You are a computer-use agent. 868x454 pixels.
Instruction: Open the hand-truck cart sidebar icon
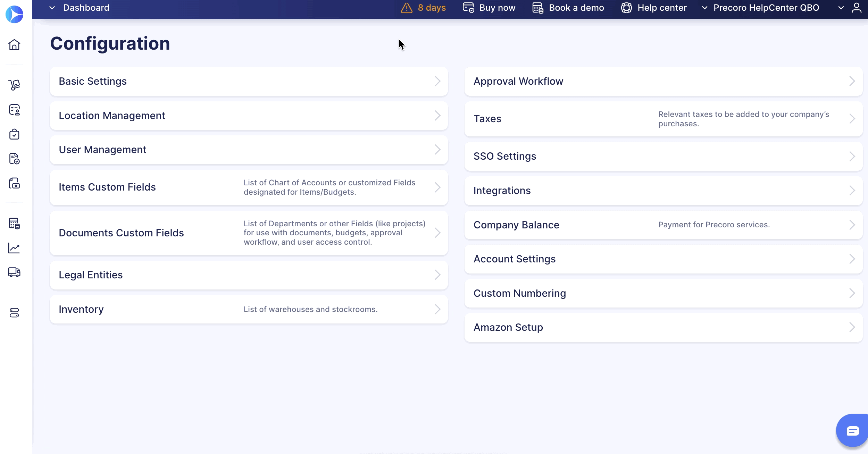coord(14,85)
